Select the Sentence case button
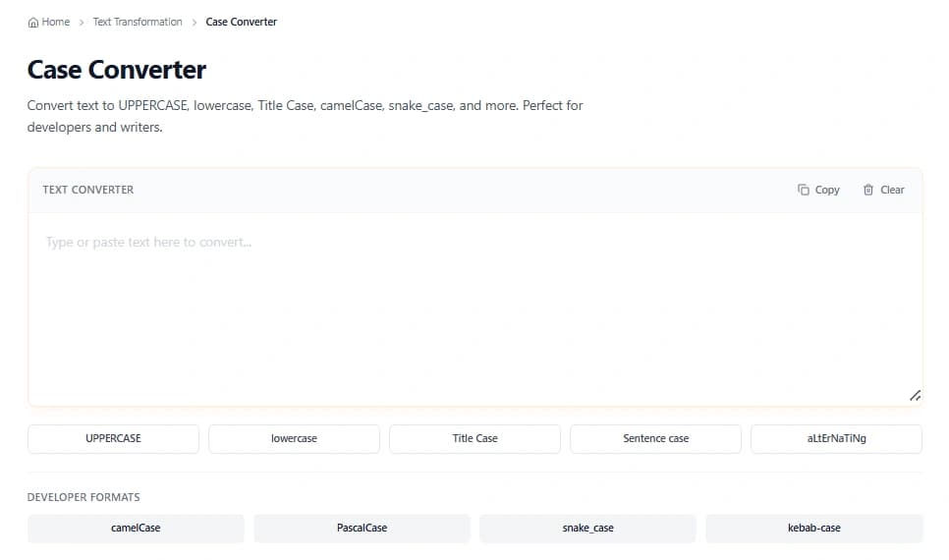 pyautogui.click(x=655, y=438)
